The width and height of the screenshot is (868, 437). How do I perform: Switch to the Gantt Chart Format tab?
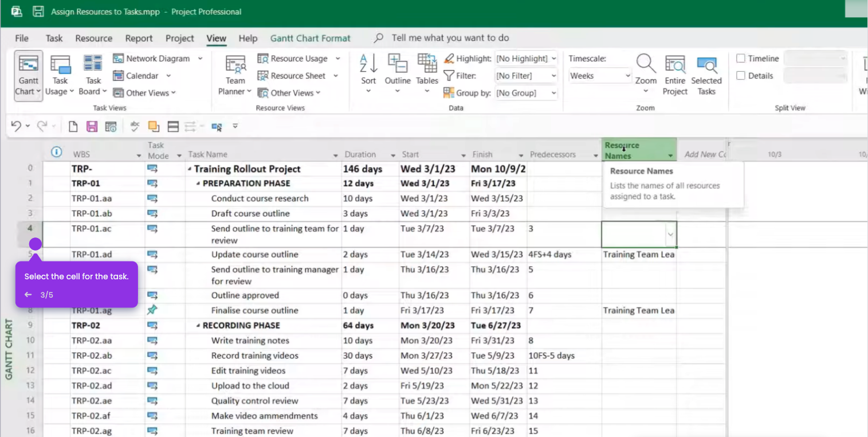[310, 38]
